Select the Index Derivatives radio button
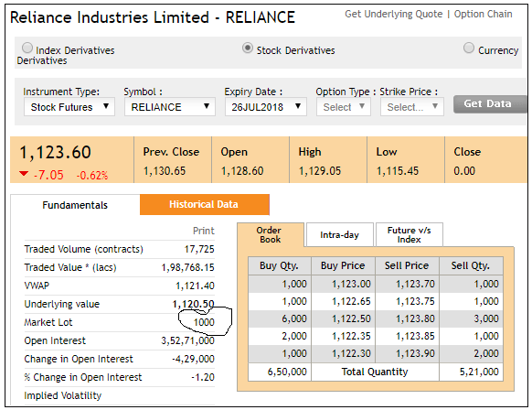The height and width of the screenshot is (410, 532). [27, 48]
